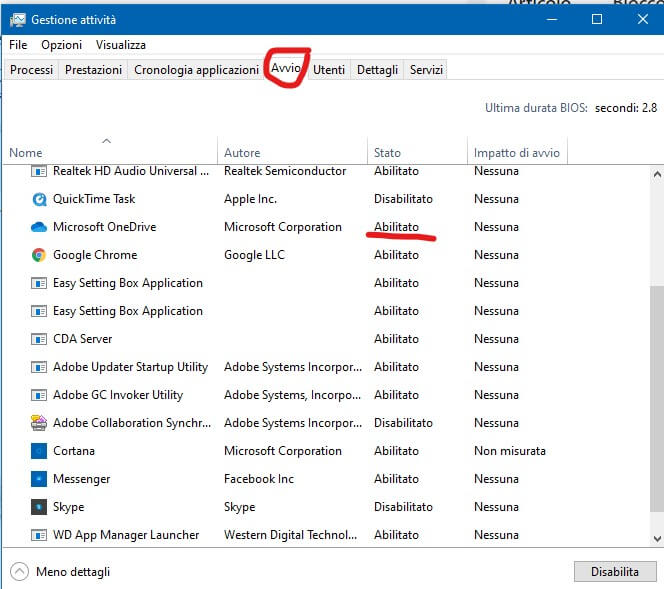664x589 pixels.
Task: Sort by the Nome column header
Action: click(26, 153)
